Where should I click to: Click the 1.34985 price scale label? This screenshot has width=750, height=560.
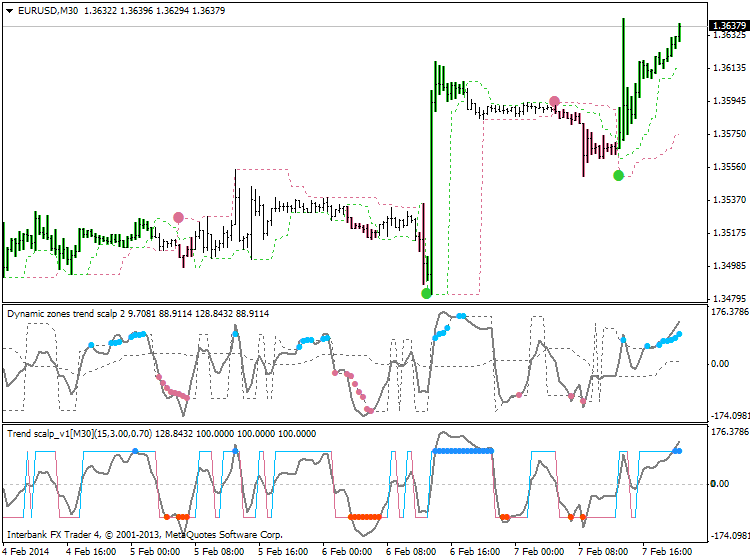729,265
